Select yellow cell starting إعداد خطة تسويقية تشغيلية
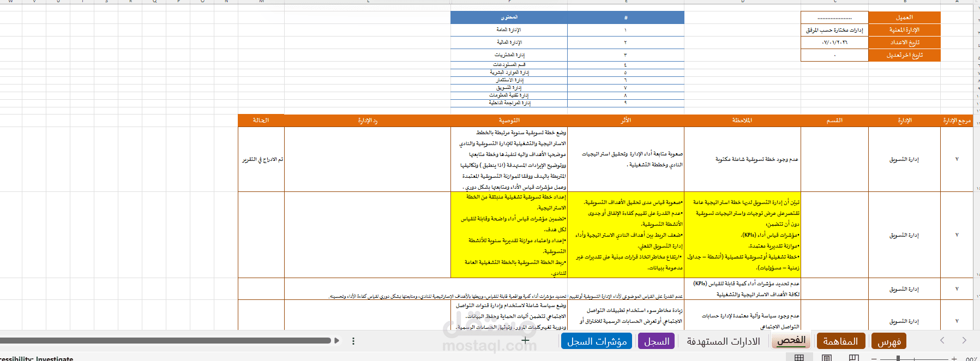 [509, 235]
